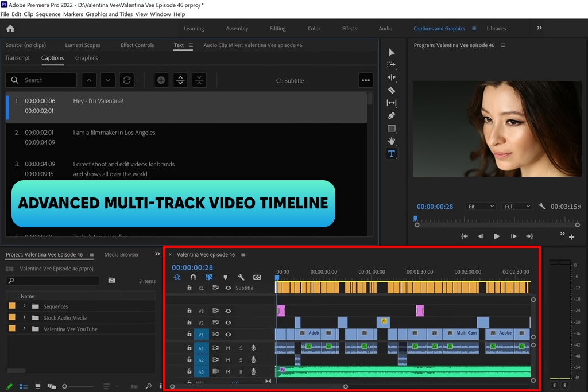Click the split caption segment icon
588x392 pixels.
(x=180, y=80)
